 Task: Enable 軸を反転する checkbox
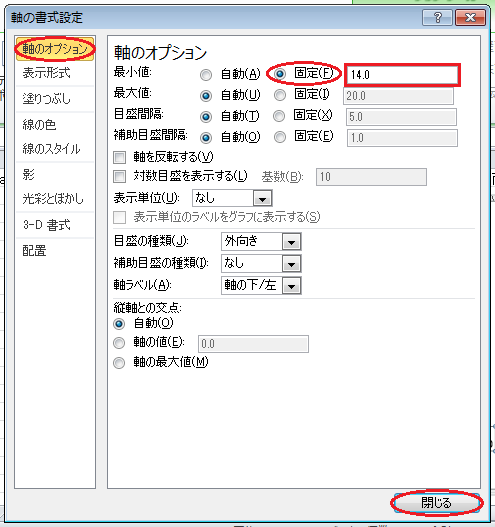(x=120, y=157)
